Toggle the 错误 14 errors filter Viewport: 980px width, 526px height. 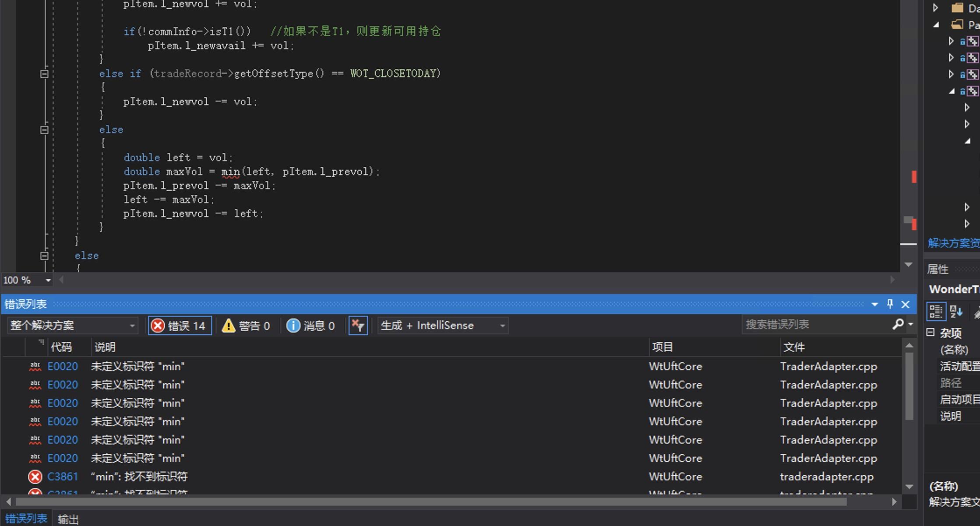point(180,326)
